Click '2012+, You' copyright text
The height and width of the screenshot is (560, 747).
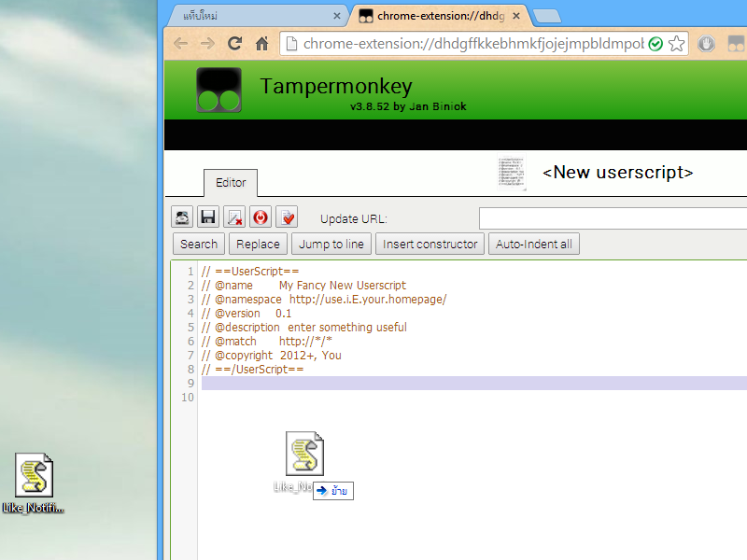click(x=311, y=356)
